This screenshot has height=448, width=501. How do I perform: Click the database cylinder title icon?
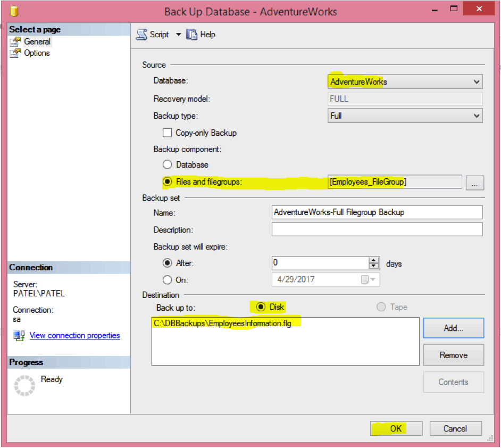14,11
